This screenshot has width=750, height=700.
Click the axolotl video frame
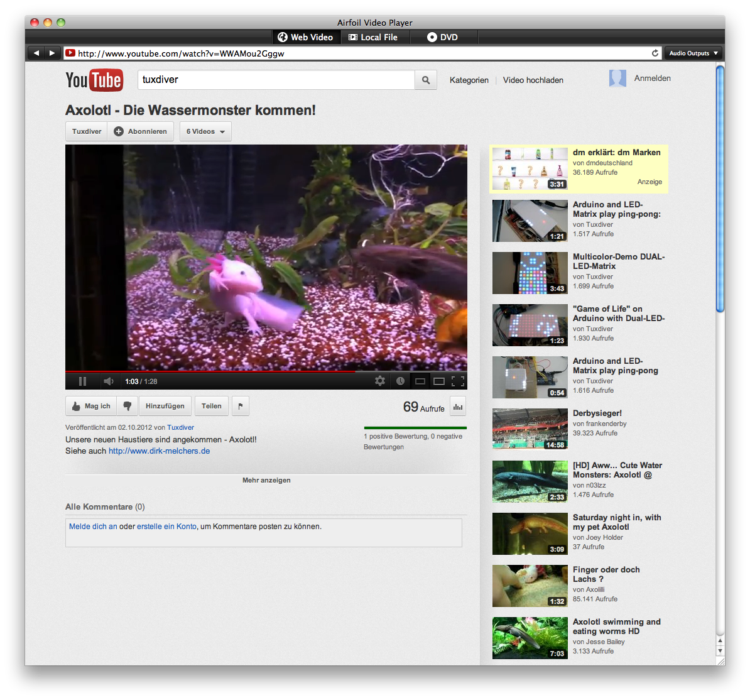tap(266, 257)
